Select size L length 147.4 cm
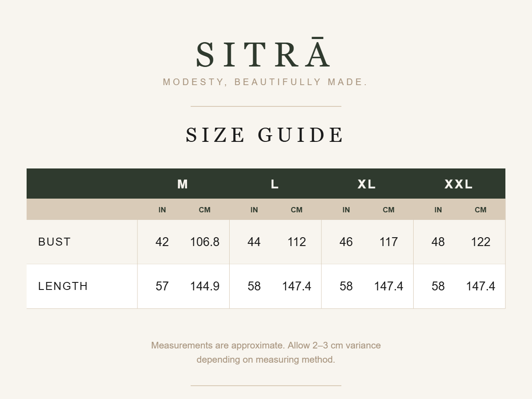Image resolution: width=532 pixels, height=399 pixels. (x=297, y=286)
